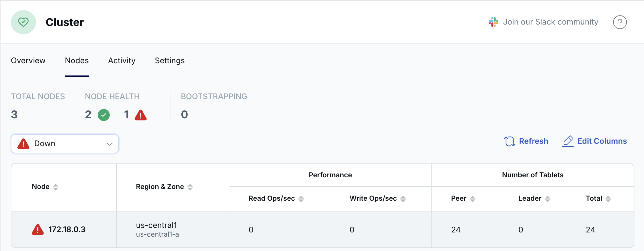Open the Activity tab
644x251 pixels.
pyautogui.click(x=122, y=61)
